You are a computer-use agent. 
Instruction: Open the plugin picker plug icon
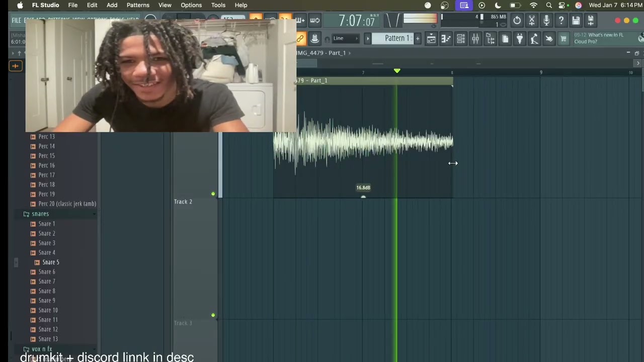click(520, 39)
